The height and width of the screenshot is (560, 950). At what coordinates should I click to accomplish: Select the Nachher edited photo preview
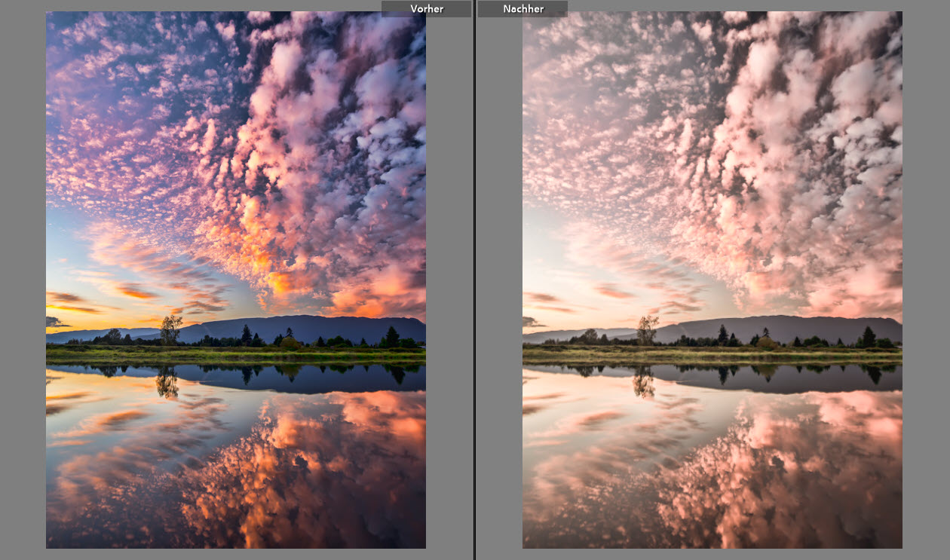pyautogui.click(x=712, y=280)
